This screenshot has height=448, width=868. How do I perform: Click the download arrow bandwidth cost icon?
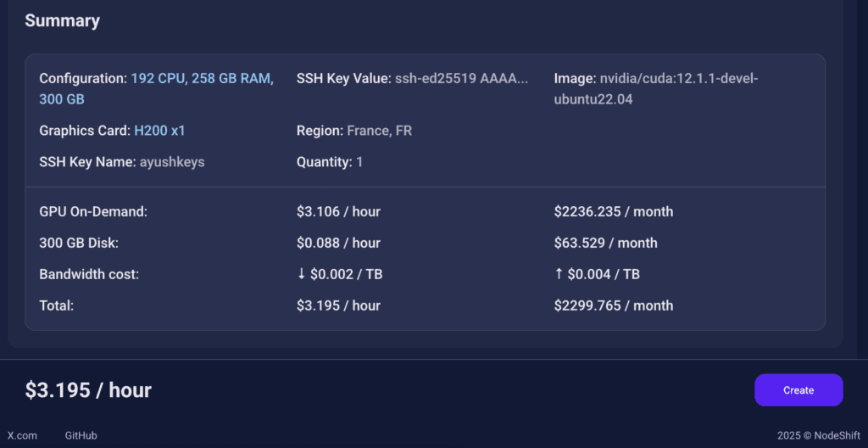302,274
